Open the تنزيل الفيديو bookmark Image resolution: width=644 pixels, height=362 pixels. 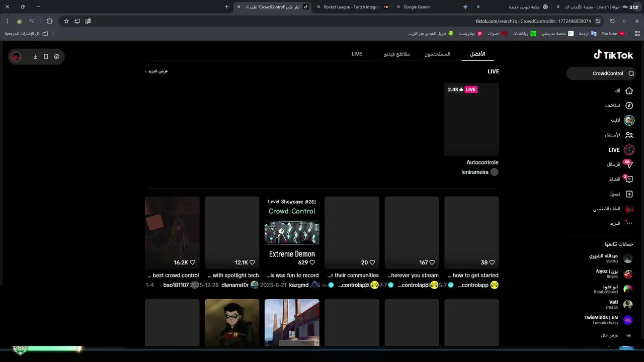(431, 33)
